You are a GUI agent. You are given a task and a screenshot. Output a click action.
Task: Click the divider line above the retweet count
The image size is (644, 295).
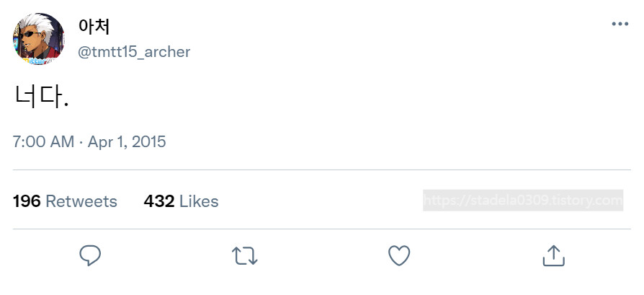(322, 170)
